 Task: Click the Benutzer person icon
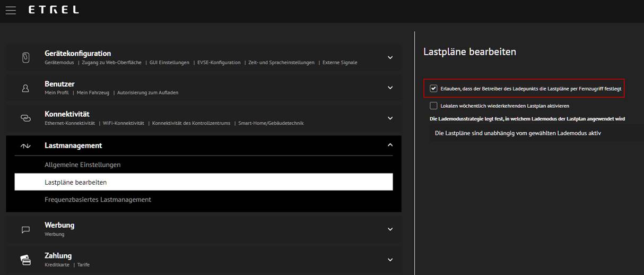click(x=25, y=88)
